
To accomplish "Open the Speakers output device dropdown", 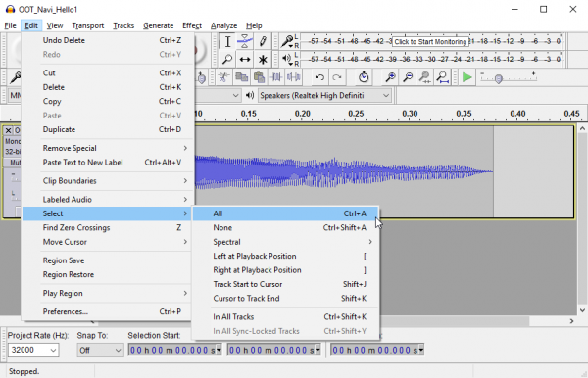I will pos(324,96).
